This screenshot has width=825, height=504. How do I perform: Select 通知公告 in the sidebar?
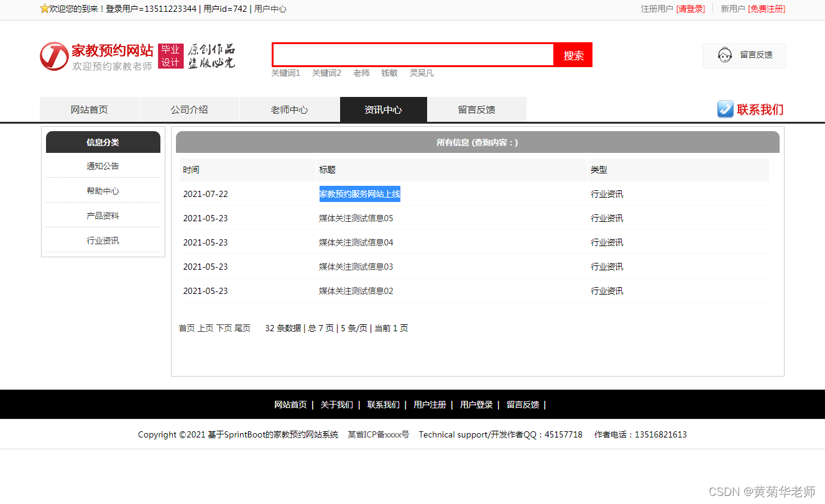(x=103, y=165)
